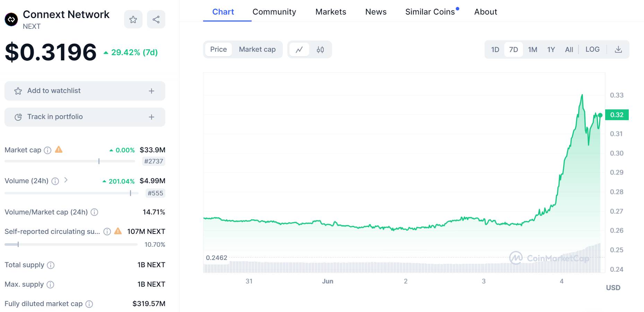Switch to candlestick chart icon

tap(320, 50)
